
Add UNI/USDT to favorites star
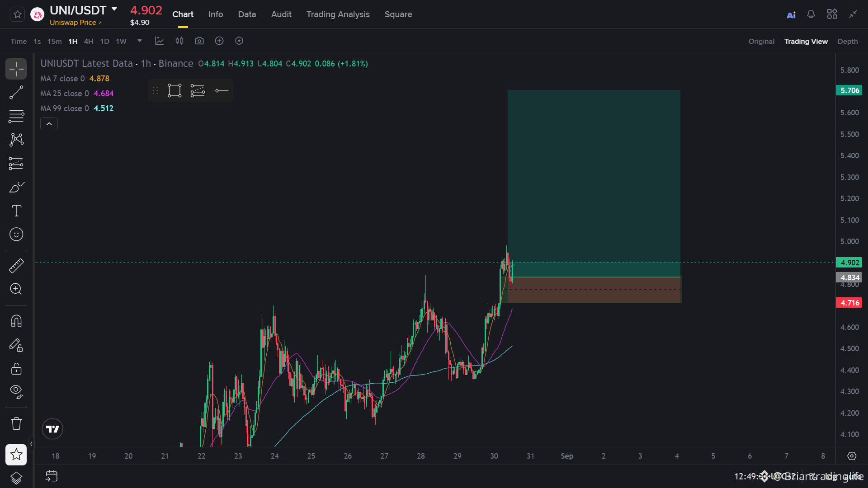tap(18, 14)
